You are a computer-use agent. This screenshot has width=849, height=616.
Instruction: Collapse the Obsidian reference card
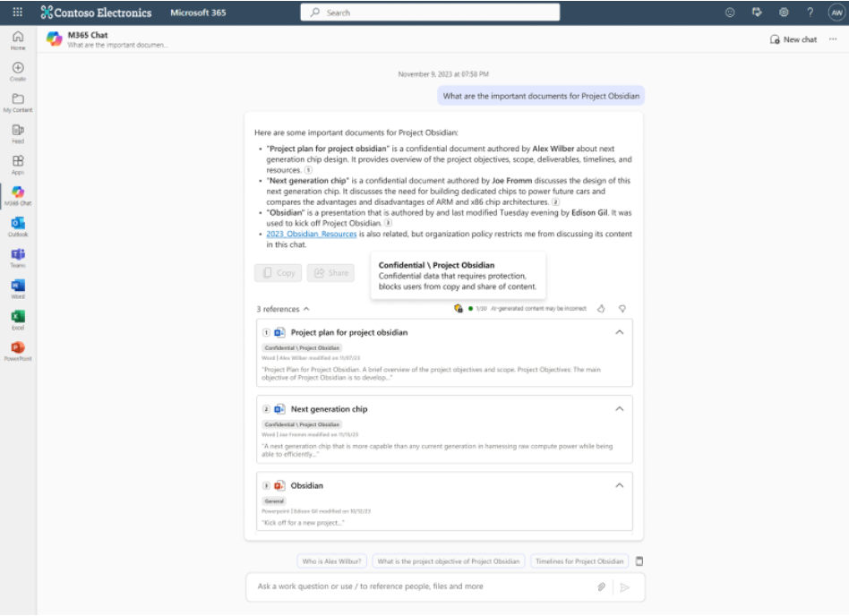pyautogui.click(x=620, y=485)
